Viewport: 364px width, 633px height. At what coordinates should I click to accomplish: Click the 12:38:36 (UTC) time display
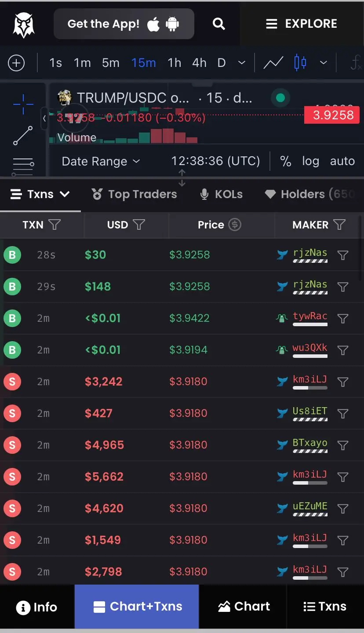[x=215, y=161]
